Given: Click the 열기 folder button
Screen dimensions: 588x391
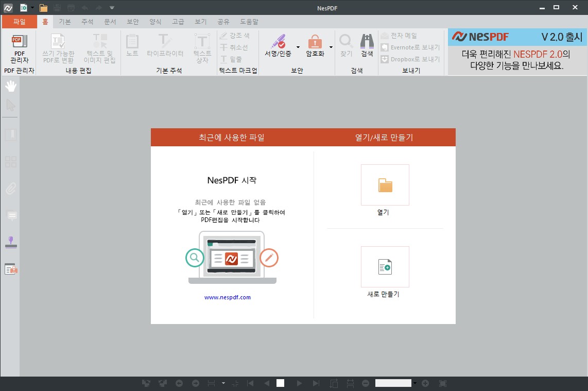Looking at the screenshot, I should coord(385,185).
